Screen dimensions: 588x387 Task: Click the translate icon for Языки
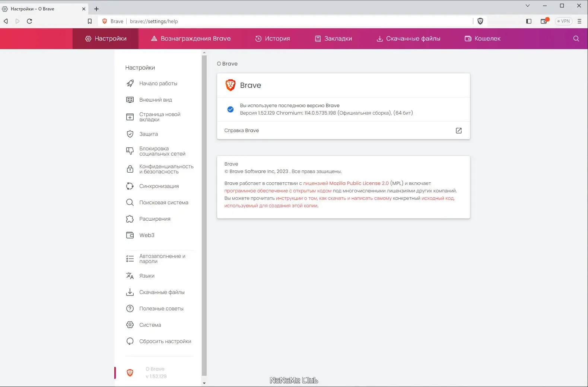pos(130,276)
